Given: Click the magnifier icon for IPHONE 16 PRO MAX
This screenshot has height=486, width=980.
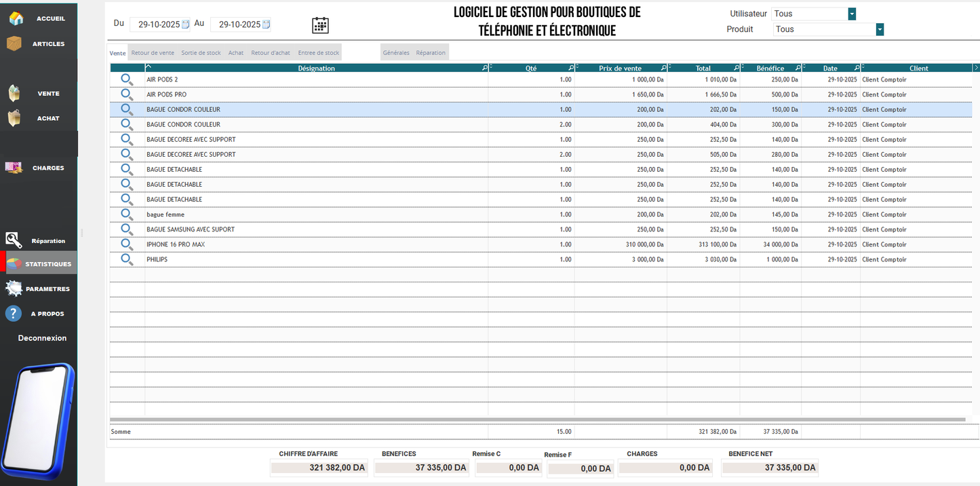Looking at the screenshot, I should 127,244.
